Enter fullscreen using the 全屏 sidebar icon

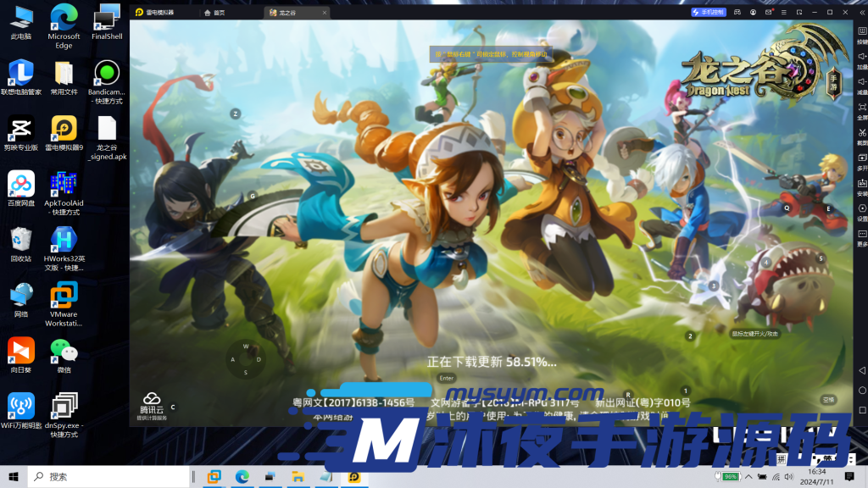(861, 110)
